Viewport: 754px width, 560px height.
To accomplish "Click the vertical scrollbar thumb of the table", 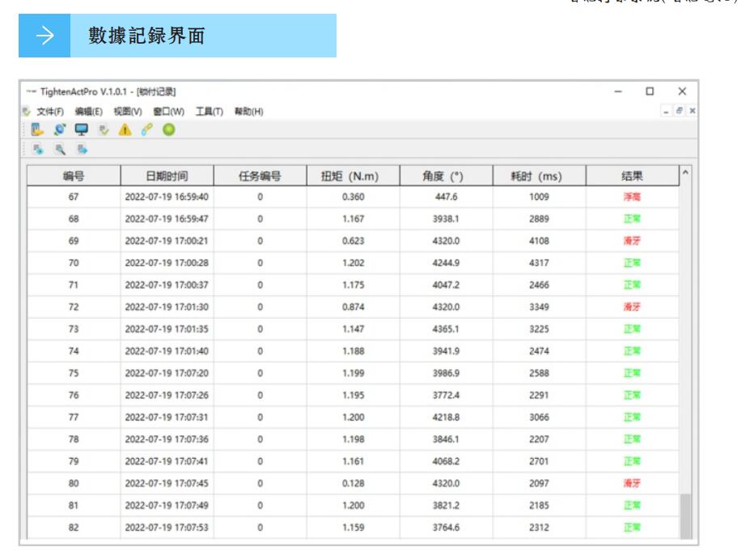I will click(686, 515).
